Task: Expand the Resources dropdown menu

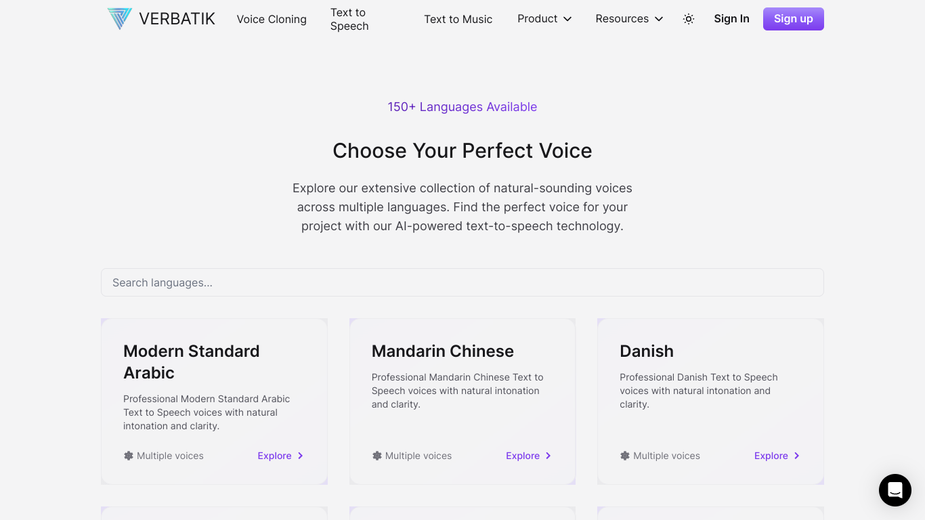Action: coord(629,19)
